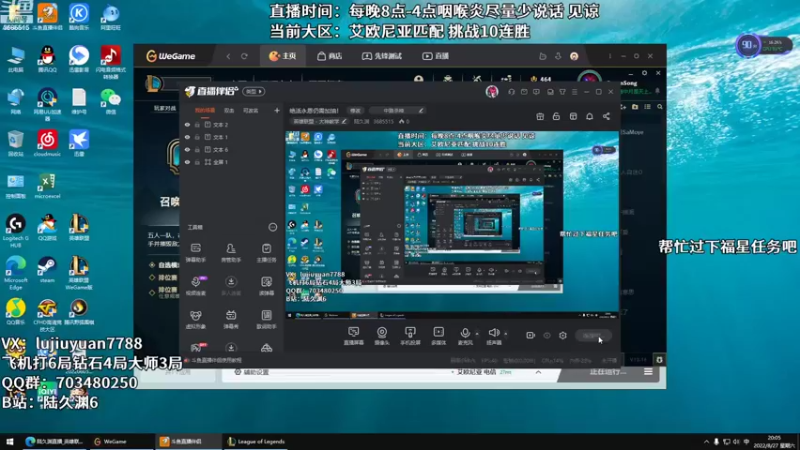Viewport: 800px width, 450px height.
Task: Go back in WeGame navigation
Action: click(228, 56)
